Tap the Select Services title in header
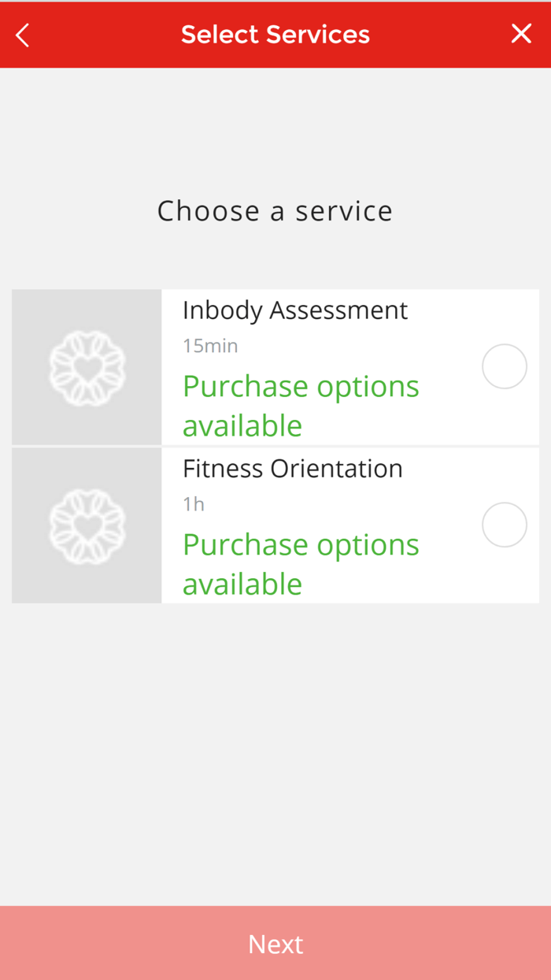The image size is (551, 980). click(x=275, y=34)
